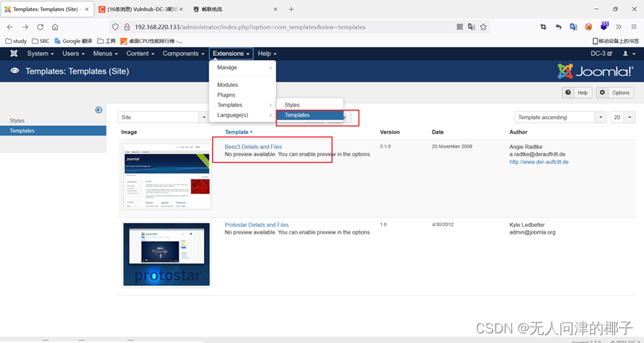Image resolution: width=644 pixels, height=343 pixels.
Task: Open the Google Translate extension icon
Action: [x=573, y=27]
